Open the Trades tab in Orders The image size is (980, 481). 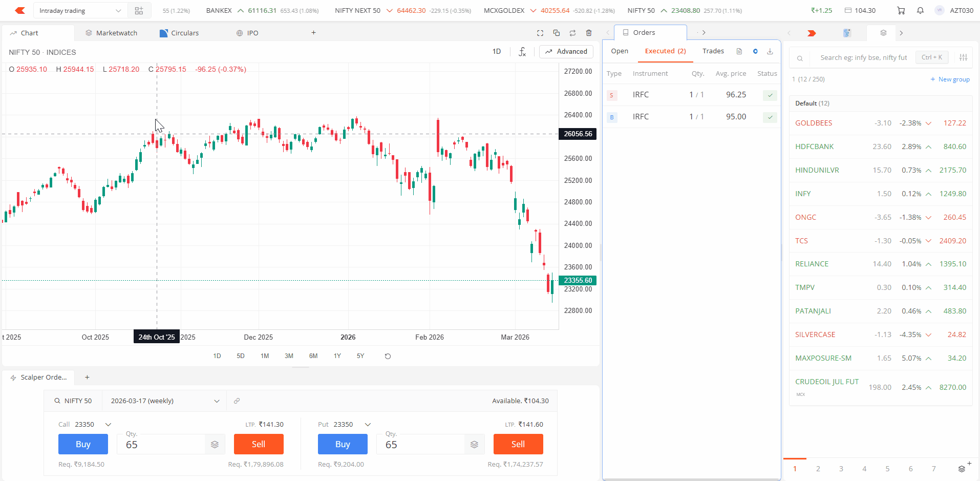[713, 51]
